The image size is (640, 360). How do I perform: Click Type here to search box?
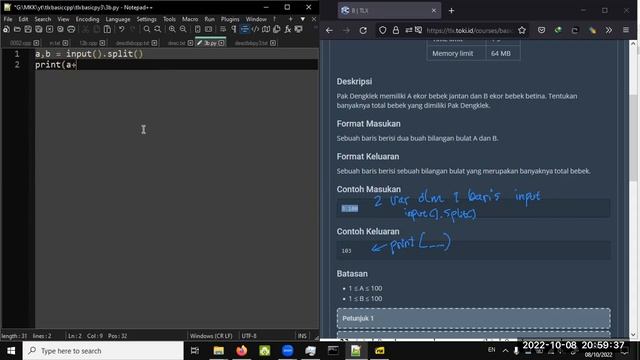(x=103, y=351)
